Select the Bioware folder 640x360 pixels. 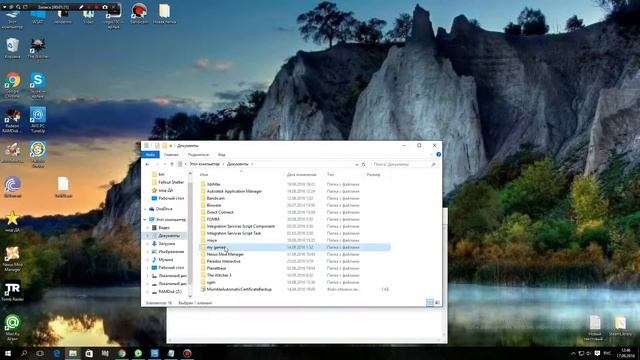tap(213, 205)
